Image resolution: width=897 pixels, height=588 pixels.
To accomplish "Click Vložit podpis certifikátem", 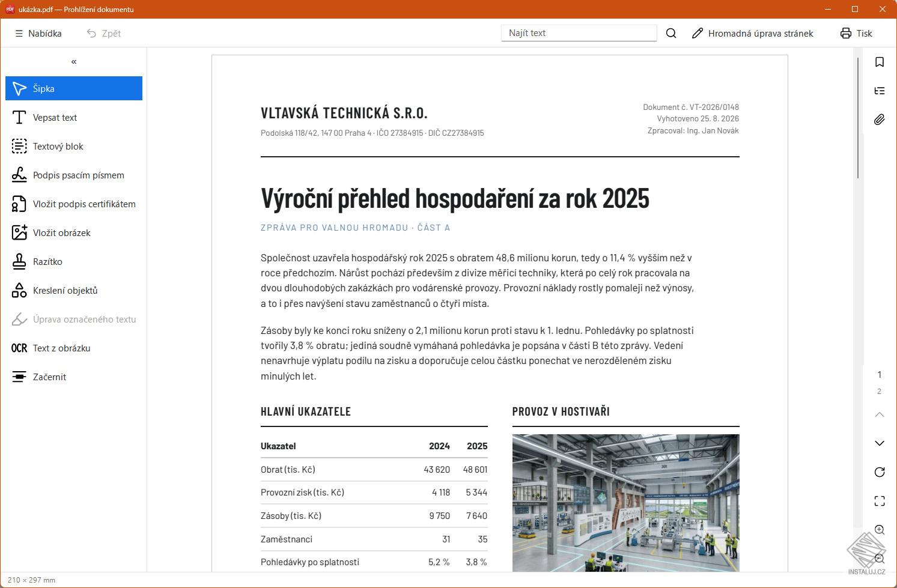I will coord(74,204).
